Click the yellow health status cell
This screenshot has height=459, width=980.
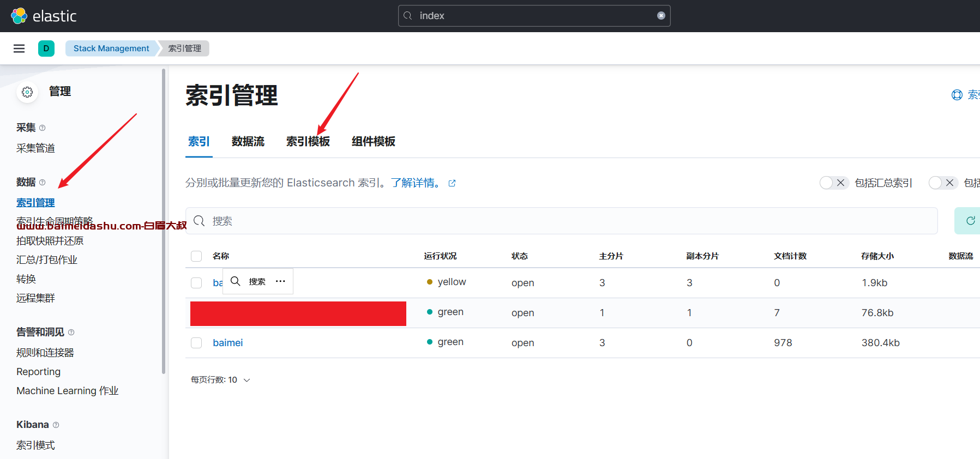click(x=446, y=282)
